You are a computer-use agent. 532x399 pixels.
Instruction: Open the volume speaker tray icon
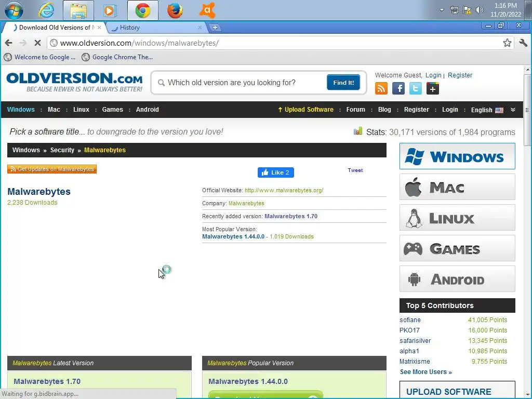[480, 10]
